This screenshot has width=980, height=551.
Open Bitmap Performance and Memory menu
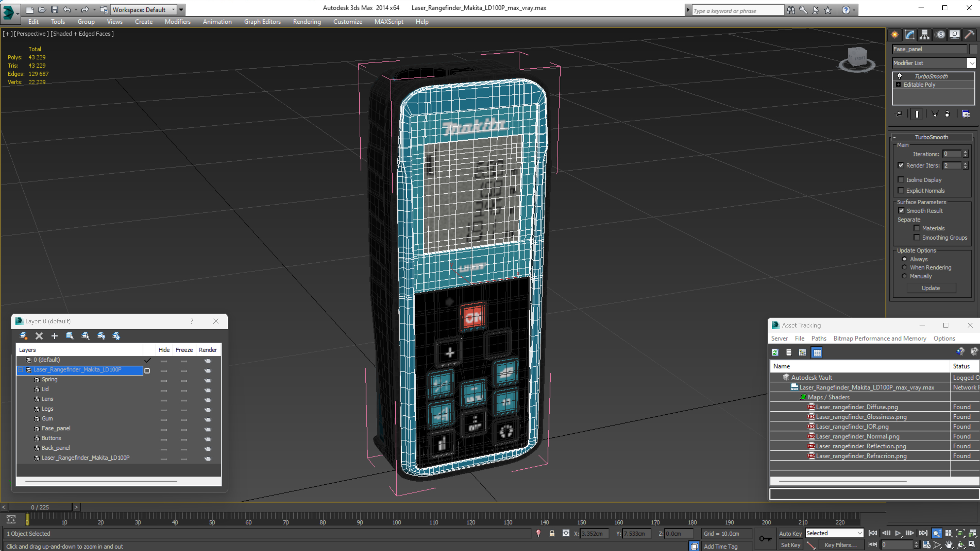880,338
